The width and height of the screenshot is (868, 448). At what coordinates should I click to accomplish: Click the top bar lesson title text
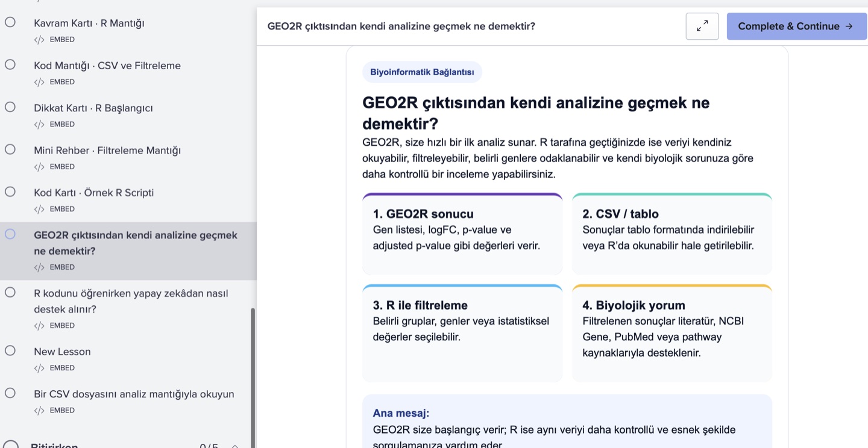coord(401,26)
